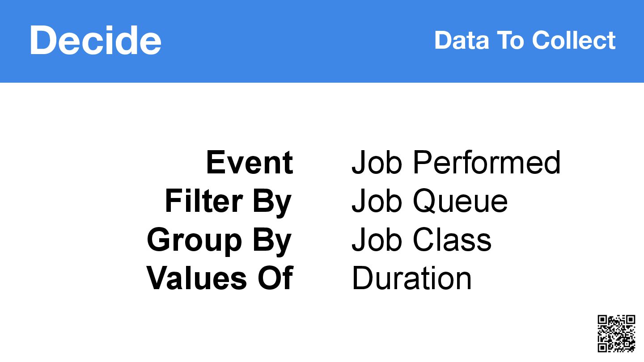Click the 'Job Queue' value text

point(430,201)
